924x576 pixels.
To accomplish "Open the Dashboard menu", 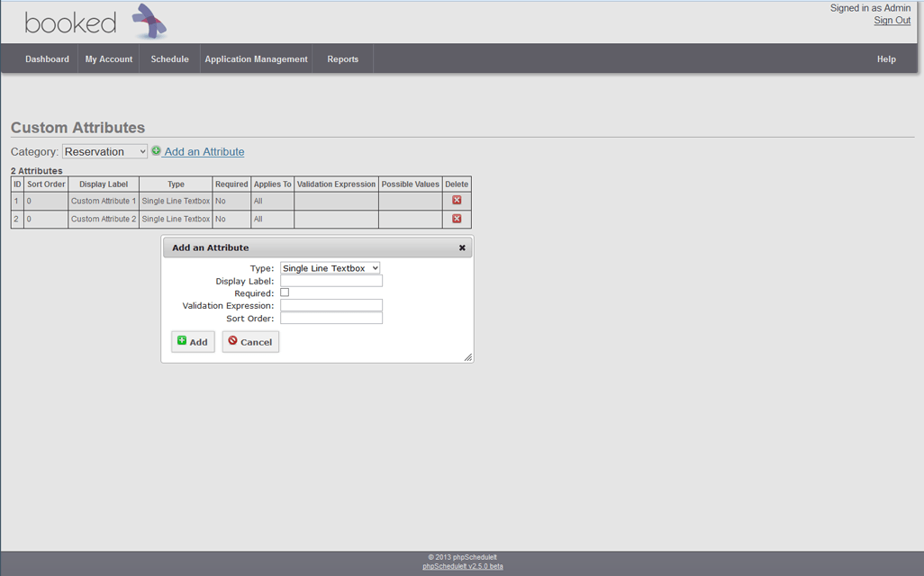I will [x=47, y=59].
